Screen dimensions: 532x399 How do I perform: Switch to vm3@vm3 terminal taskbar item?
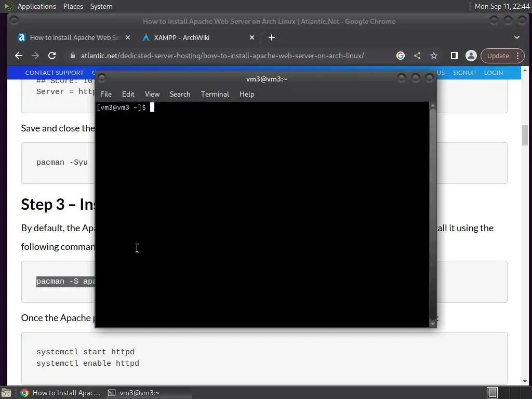coord(148,393)
